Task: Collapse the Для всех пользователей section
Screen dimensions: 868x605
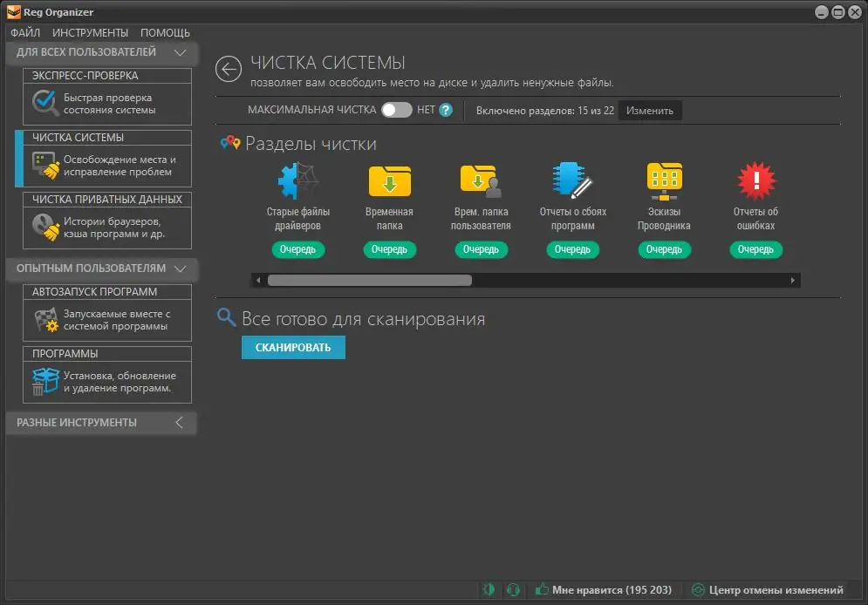Action: (181, 52)
